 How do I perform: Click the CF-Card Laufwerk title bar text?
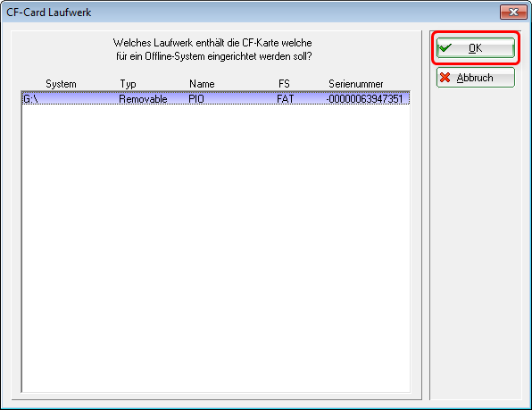point(49,13)
